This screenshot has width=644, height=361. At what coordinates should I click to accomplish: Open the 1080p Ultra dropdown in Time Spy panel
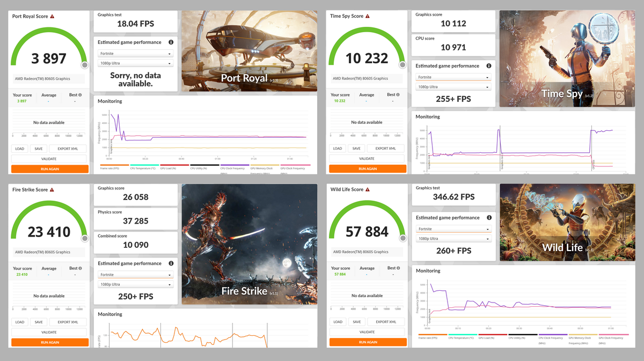(x=453, y=87)
